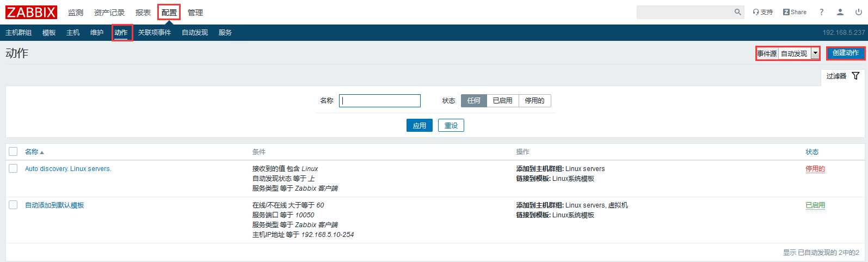Open 资产记录 top menu
The image size is (868, 262).
109,12
